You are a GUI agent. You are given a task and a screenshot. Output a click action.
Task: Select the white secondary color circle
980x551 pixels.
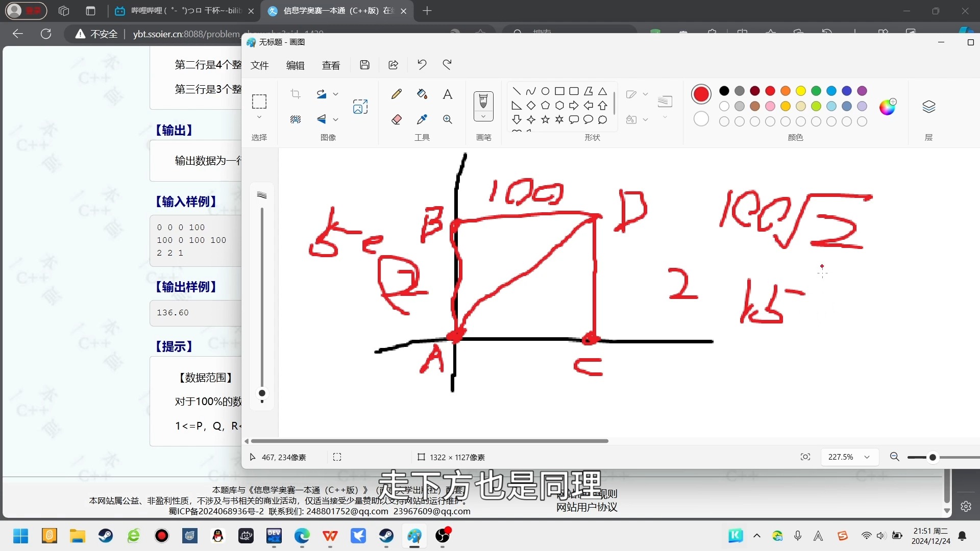click(x=701, y=119)
